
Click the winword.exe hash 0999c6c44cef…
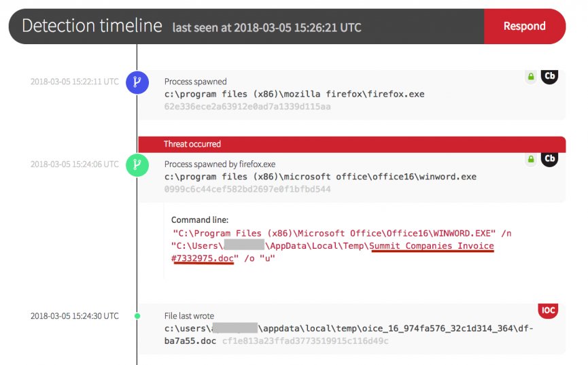(x=247, y=189)
